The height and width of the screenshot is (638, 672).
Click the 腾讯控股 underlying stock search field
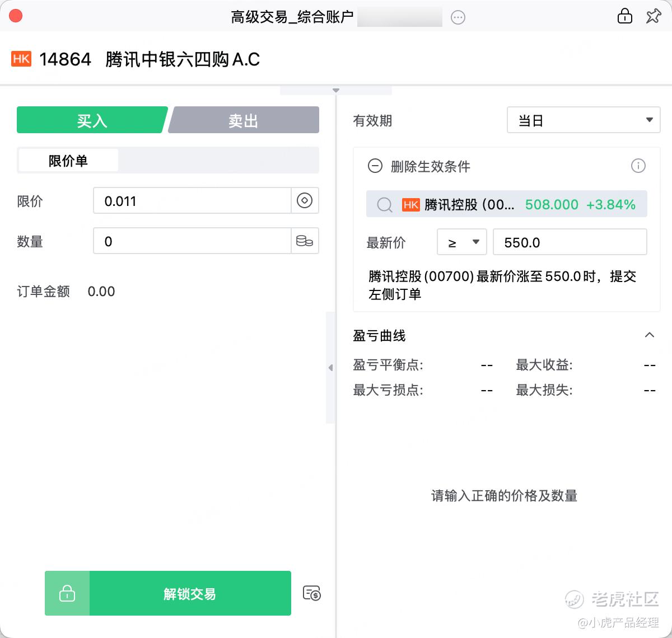click(x=507, y=204)
